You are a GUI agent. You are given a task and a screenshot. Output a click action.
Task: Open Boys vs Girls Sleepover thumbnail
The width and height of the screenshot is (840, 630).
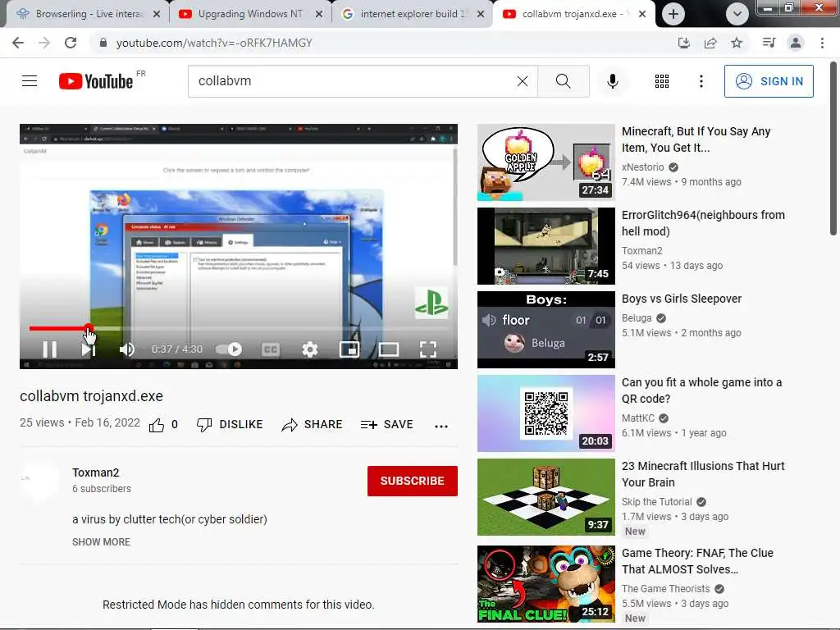(x=546, y=330)
